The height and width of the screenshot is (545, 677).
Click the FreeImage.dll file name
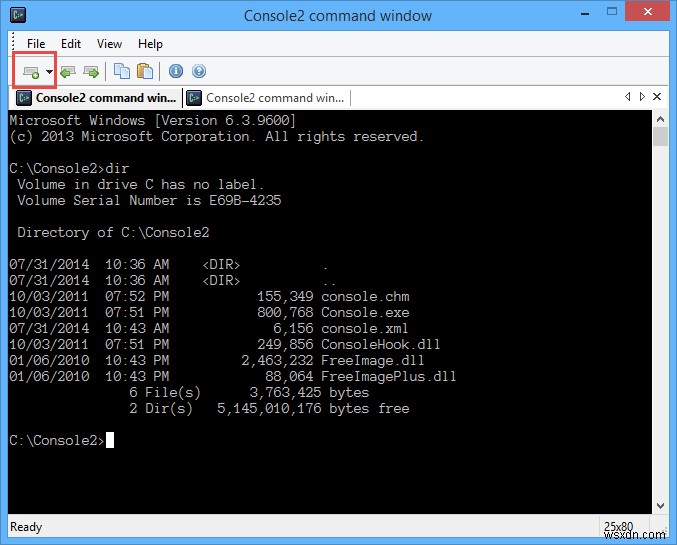[x=373, y=361]
